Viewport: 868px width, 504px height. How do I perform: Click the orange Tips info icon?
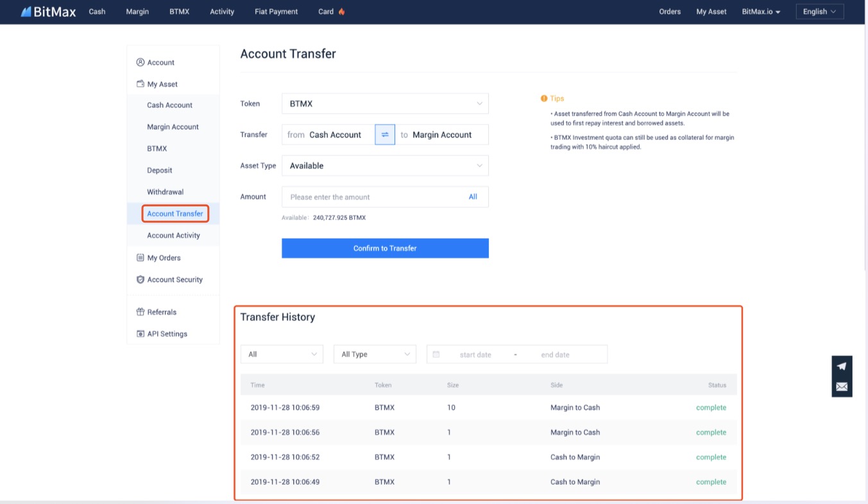544,99
